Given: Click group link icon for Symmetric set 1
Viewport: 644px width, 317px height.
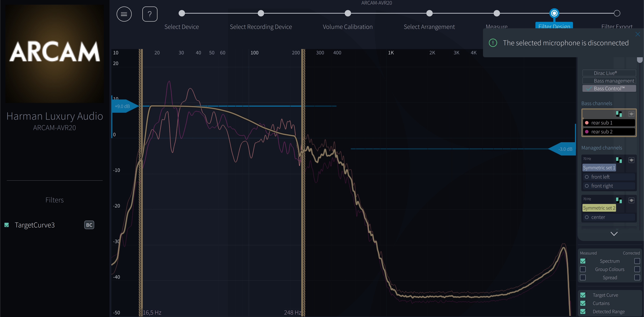Looking at the screenshot, I should tap(619, 160).
